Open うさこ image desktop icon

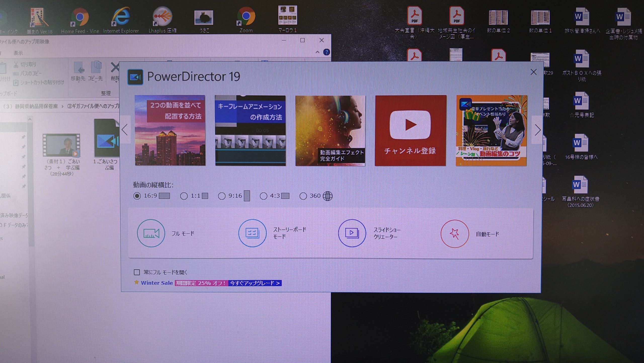204,21
